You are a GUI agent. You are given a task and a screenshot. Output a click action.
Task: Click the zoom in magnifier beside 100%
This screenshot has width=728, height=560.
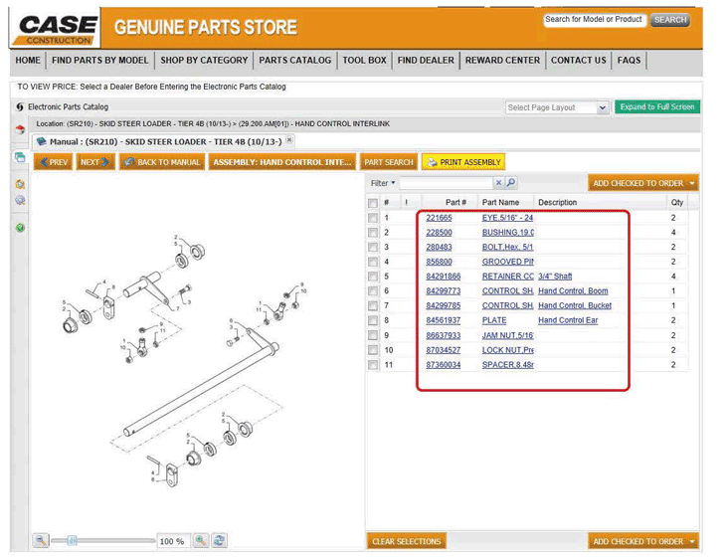(x=201, y=540)
